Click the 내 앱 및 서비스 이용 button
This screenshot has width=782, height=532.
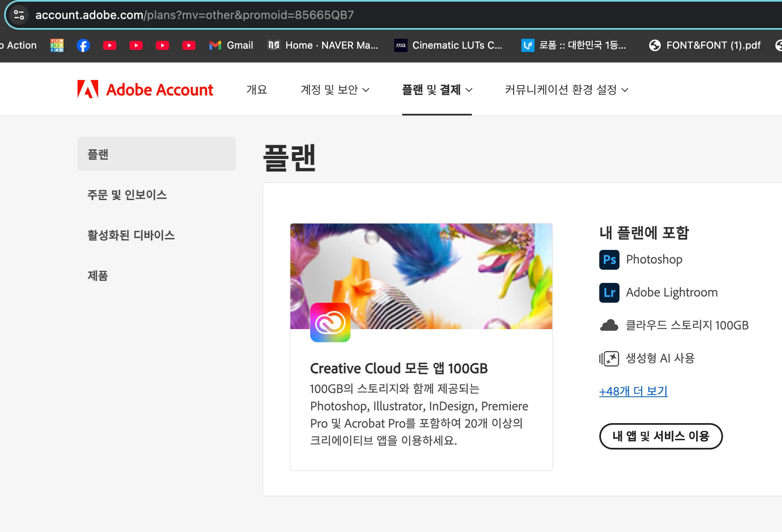661,436
